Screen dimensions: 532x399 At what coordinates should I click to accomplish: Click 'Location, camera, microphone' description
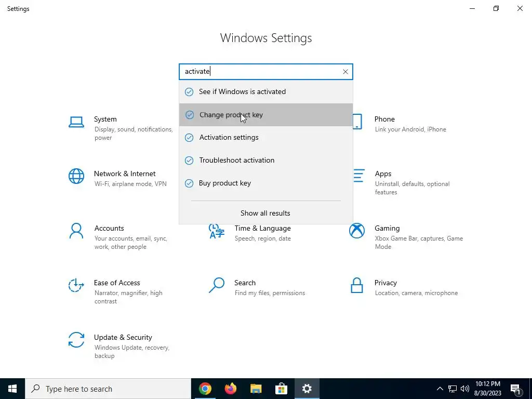416,293
